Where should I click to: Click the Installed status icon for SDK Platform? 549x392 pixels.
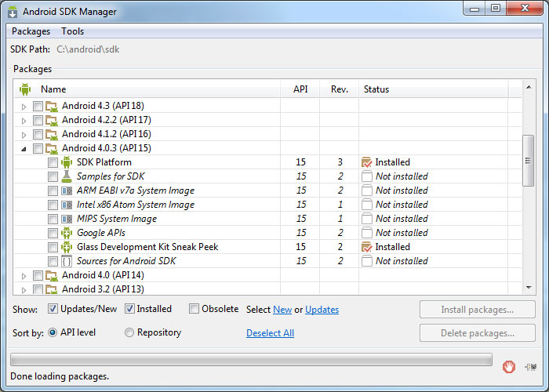click(366, 162)
